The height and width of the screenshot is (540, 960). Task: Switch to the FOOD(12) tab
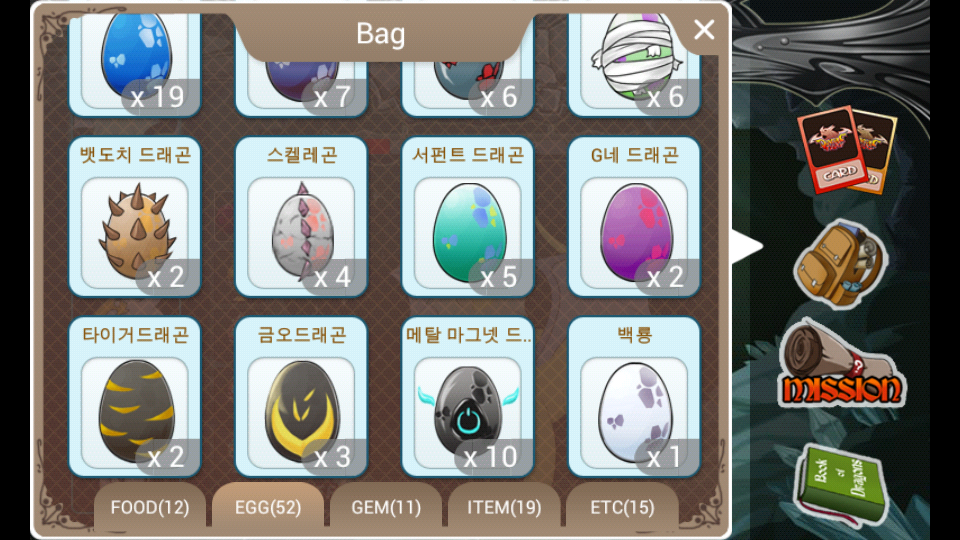(150, 506)
